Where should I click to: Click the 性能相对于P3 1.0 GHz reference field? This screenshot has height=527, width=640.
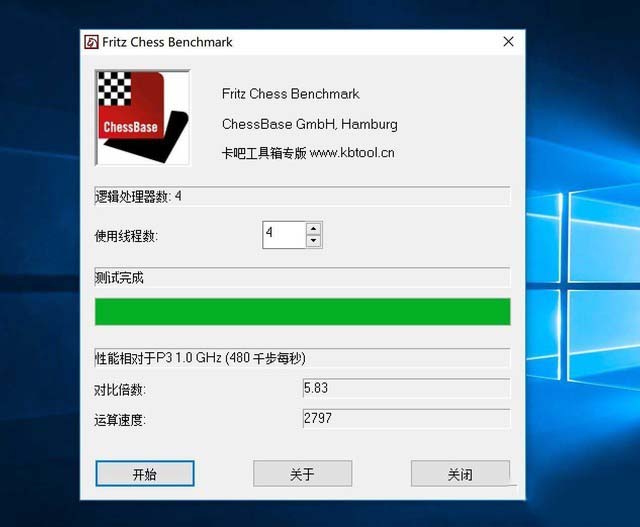pyautogui.click(x=302, y=358)
